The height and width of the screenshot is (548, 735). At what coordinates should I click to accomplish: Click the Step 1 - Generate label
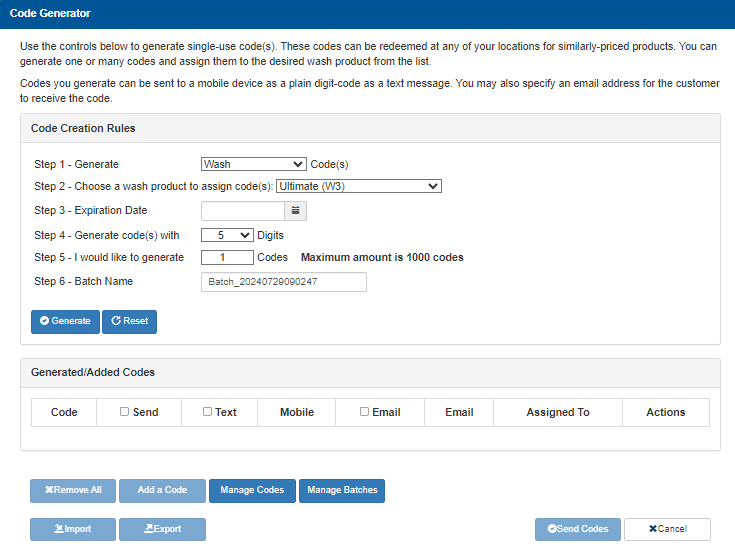coord(76,165)
